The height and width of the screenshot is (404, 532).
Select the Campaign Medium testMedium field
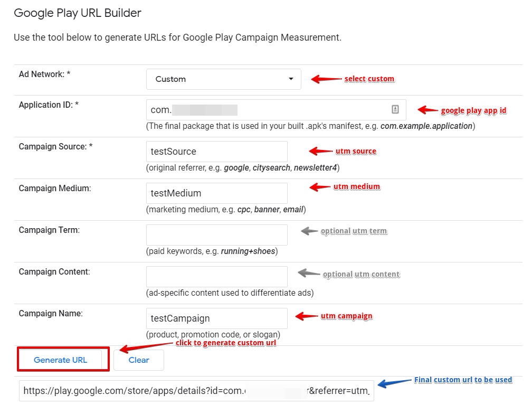point(216,193)
